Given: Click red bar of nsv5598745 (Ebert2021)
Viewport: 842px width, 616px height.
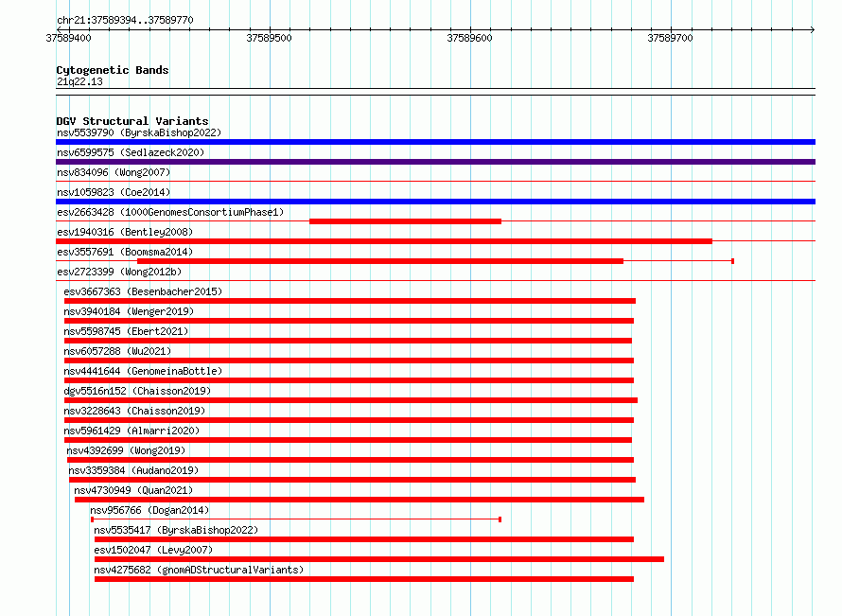Looking at the screenshot, I should click(x=348, y=341).
